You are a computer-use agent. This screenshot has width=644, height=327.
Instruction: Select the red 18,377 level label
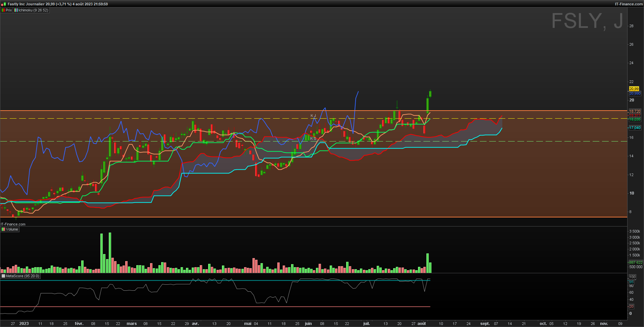point(635,115)
